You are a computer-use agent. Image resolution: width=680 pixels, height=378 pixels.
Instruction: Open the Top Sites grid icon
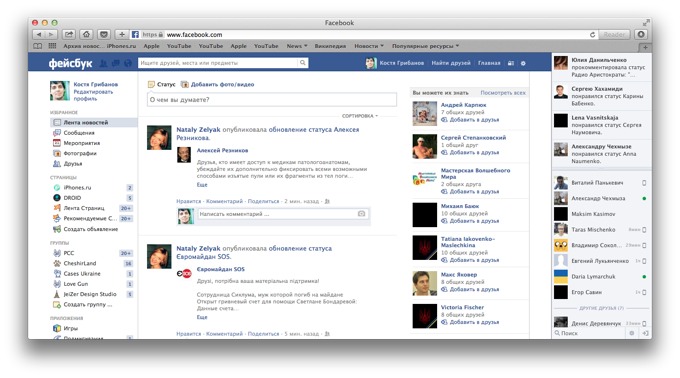click(x=52, y=46)
